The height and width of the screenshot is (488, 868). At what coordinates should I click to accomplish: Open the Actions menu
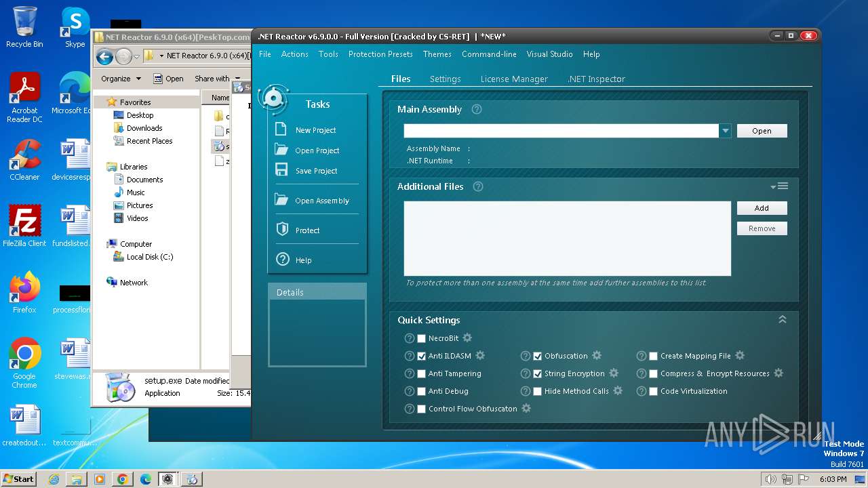pyautogui.click(x=295, y=54)
